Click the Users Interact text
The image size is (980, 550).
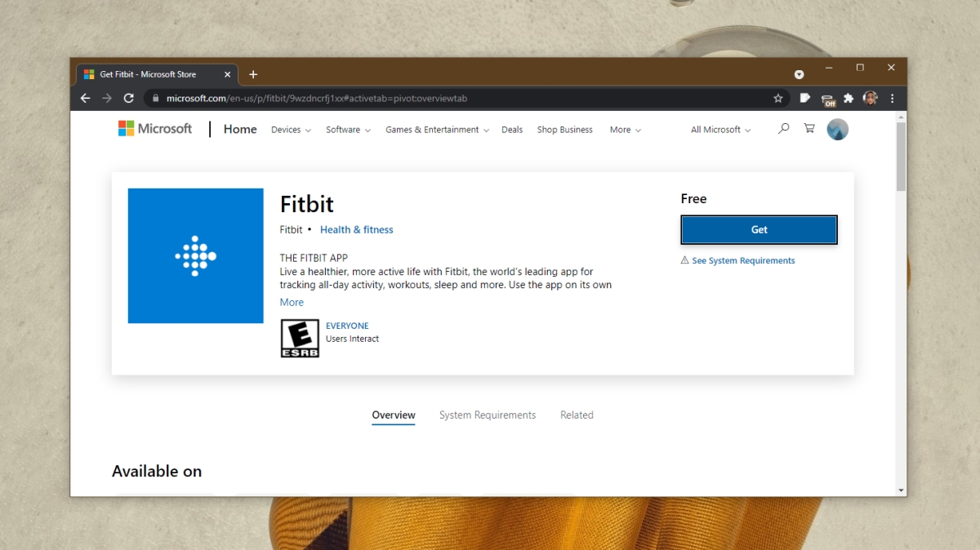click(x=352, y=339)
